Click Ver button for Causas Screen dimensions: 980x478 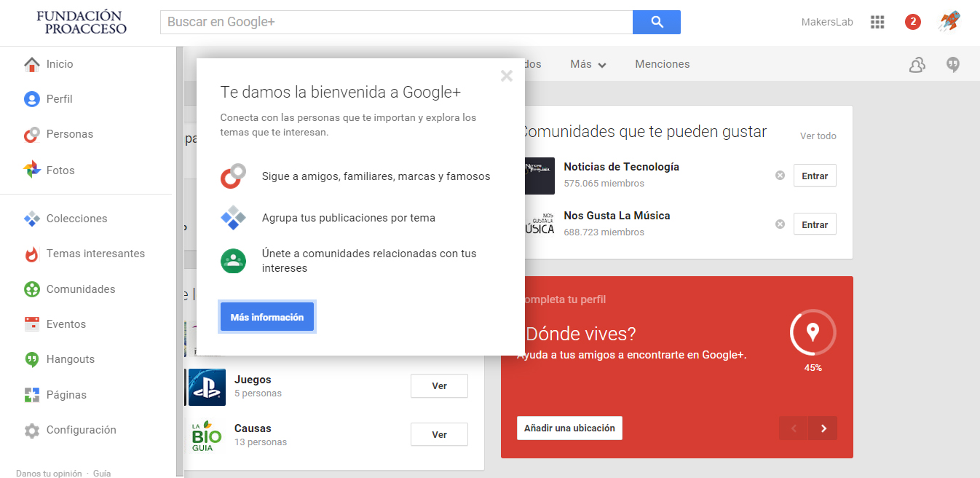click(x=439, y=434)
